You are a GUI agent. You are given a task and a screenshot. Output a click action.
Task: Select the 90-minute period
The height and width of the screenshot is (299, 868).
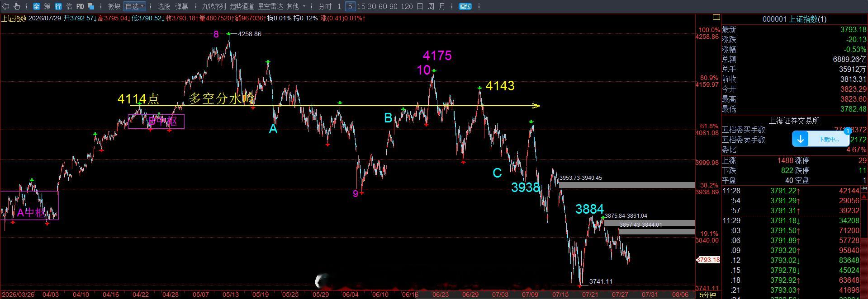pos(394,6)
